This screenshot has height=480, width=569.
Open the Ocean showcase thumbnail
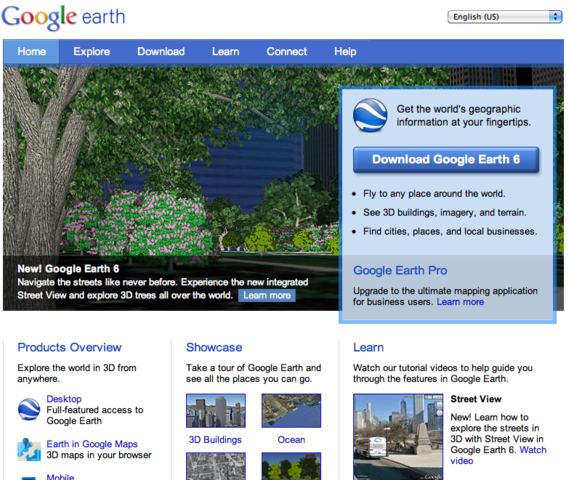click(291, 411)
